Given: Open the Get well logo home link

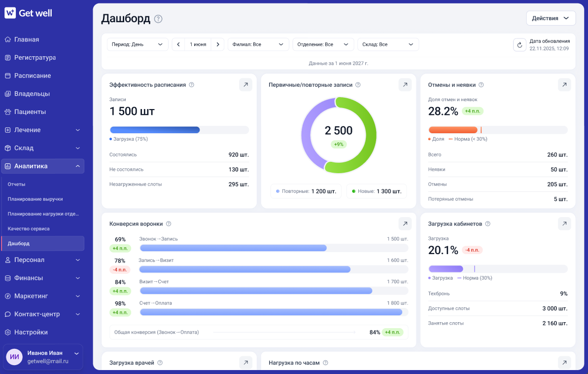Looking at the screenshot, I should [28, 13].
